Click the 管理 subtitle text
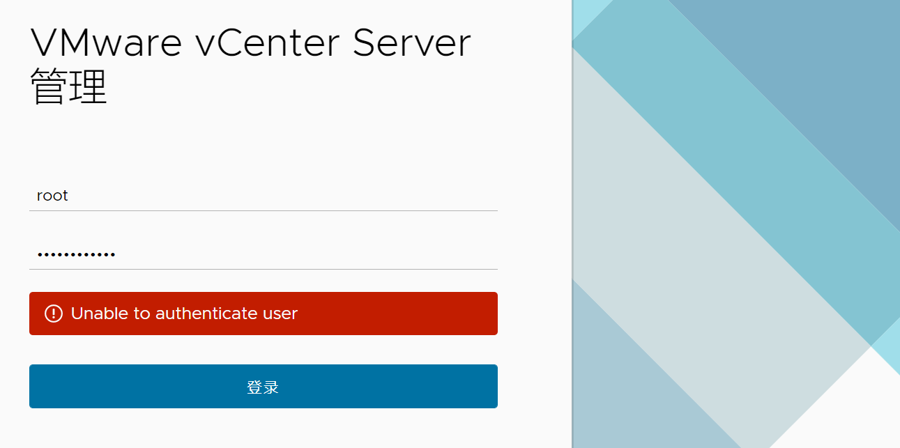 (x=69, y=87)
